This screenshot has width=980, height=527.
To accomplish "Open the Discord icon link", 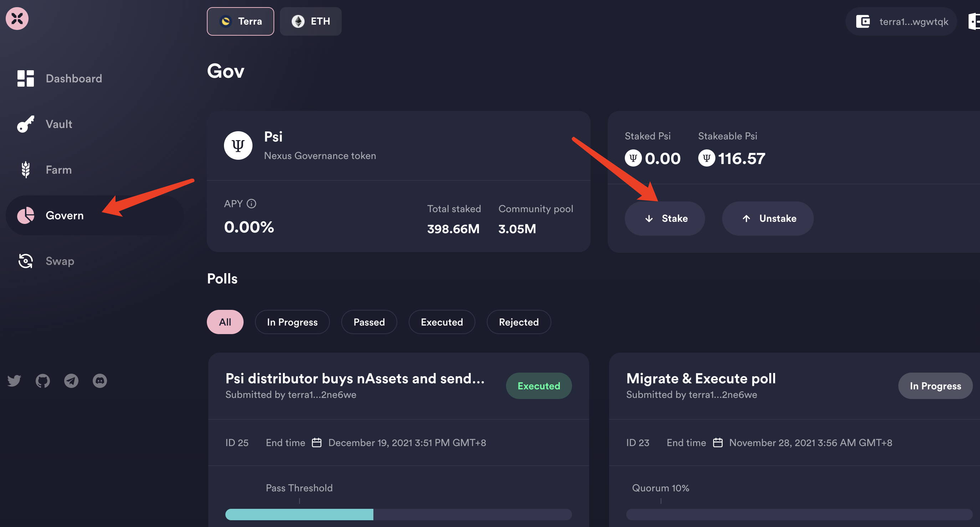I will [x=99, y=380].
